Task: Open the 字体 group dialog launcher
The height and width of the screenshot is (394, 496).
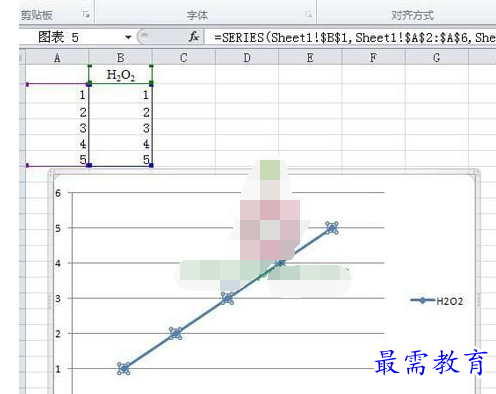Action: (x=309, y=14)
